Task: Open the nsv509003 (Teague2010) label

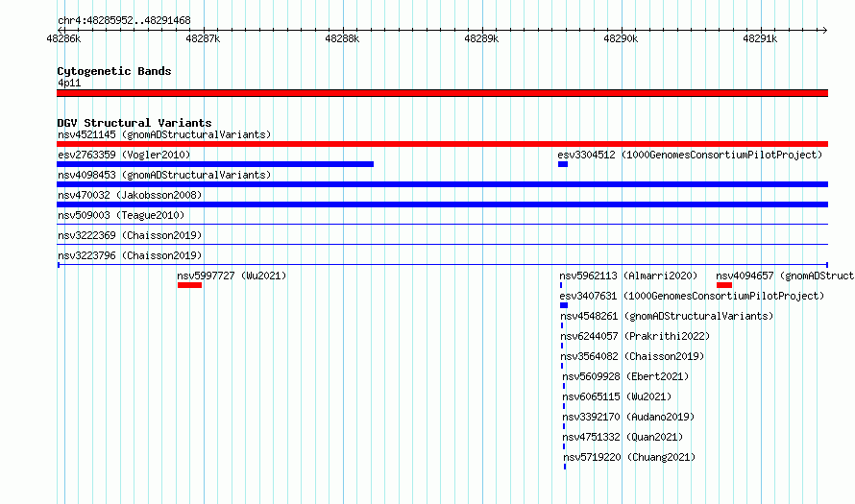Action: click(121, 215)
